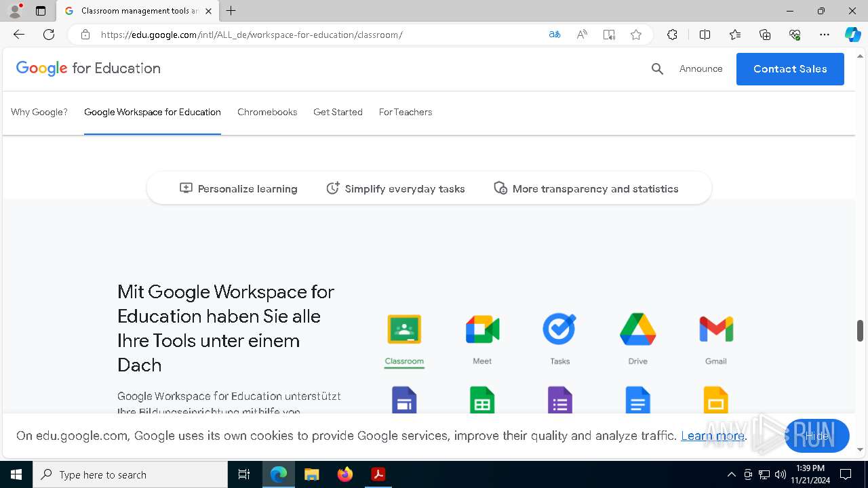Viewport: 868px width, 488px height.
Task: Open the Windows Start menu
Action: [x=16, y=474]
